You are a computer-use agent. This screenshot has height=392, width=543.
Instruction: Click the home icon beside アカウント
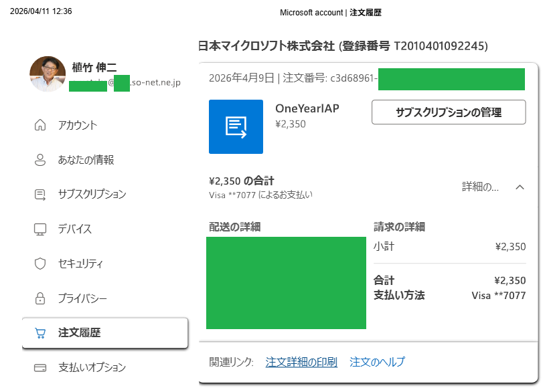[40, 125]
